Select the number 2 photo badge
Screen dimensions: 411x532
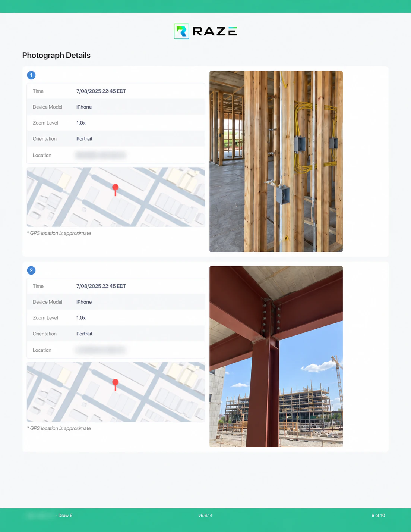[31, 270]
